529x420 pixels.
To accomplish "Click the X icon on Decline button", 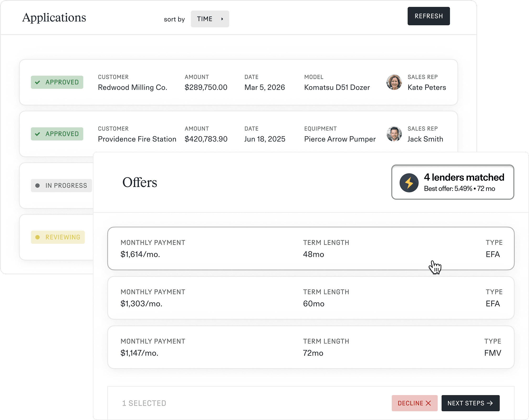I will [x=428, y=403].
